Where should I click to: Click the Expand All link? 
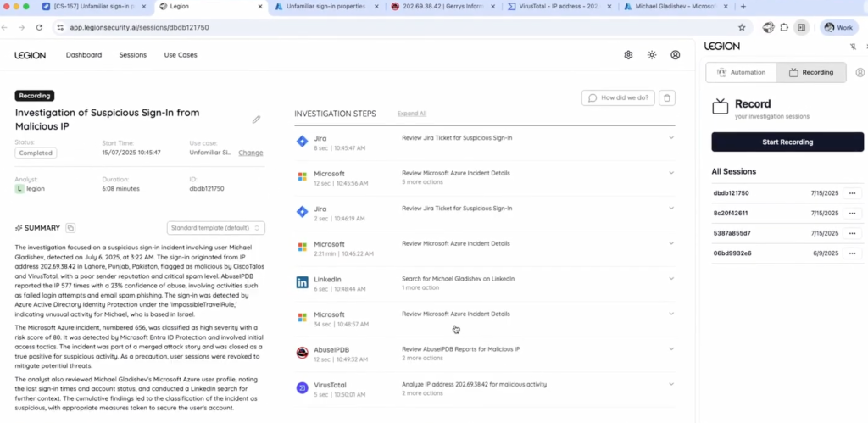click(x=412, y=114)
